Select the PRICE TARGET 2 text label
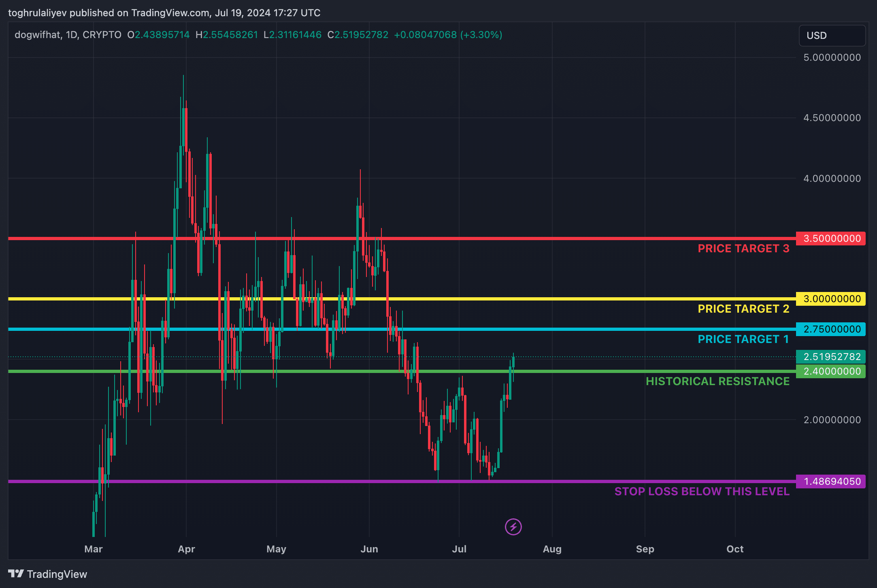The width and height of the screenshot is (877, 588). (743, 309)
